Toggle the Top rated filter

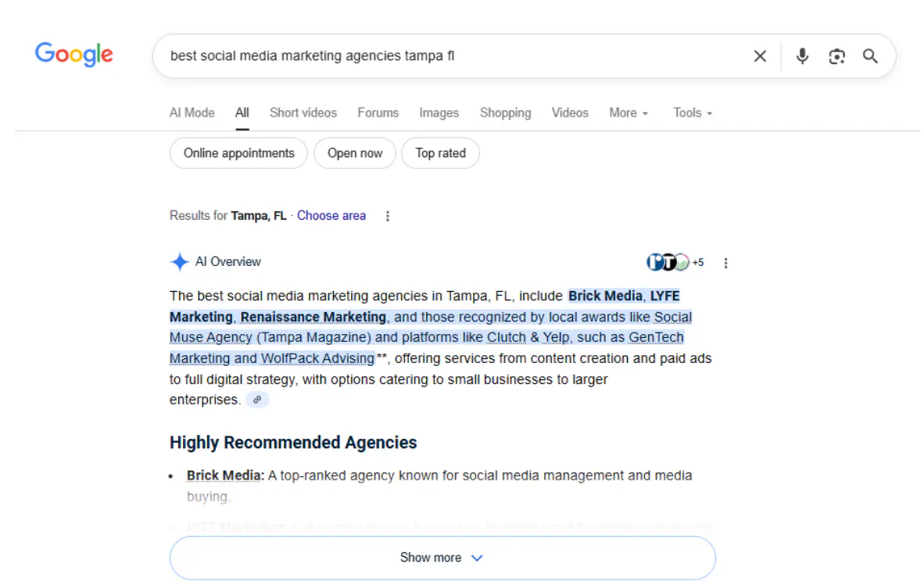(x=440, y=153)
